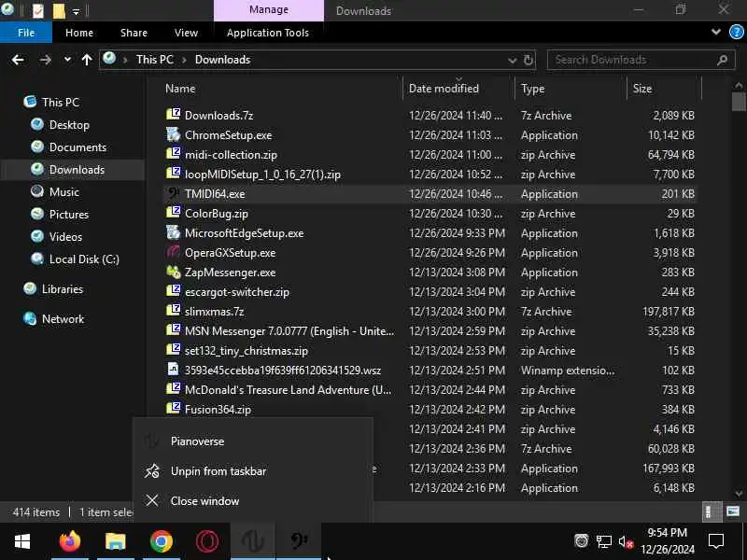This screenshot has height=560, width=747.
Task: Click the file list vertical scrollbar thumb
Action: (739, 102)
